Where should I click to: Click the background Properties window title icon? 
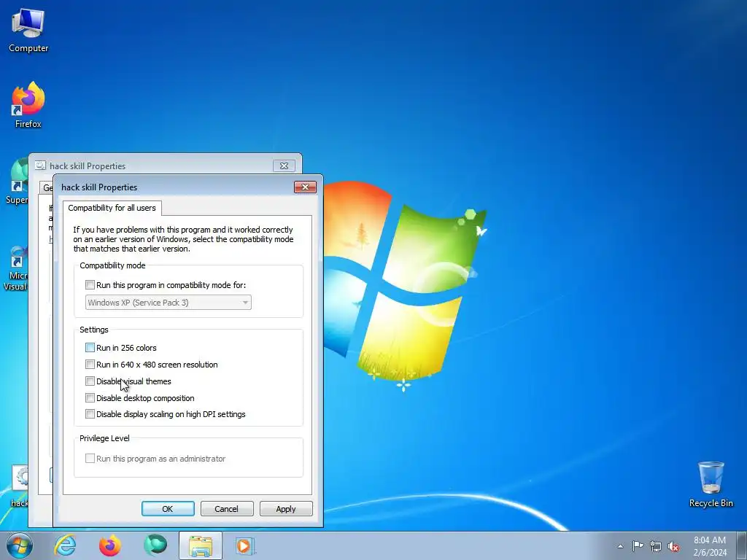41,166
